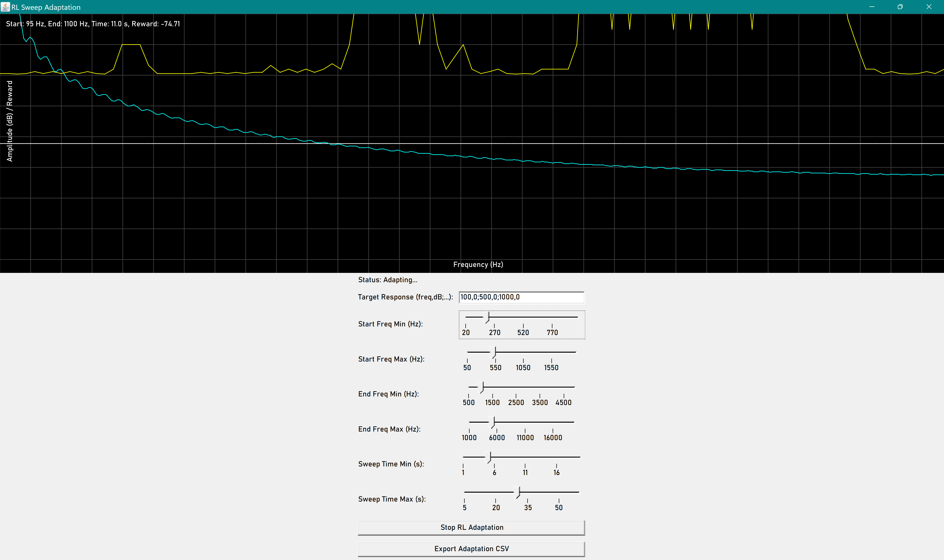Click the Java app icon in title bar
The height and width of the screenshot is (560, 944).
(x=5, y=7)
